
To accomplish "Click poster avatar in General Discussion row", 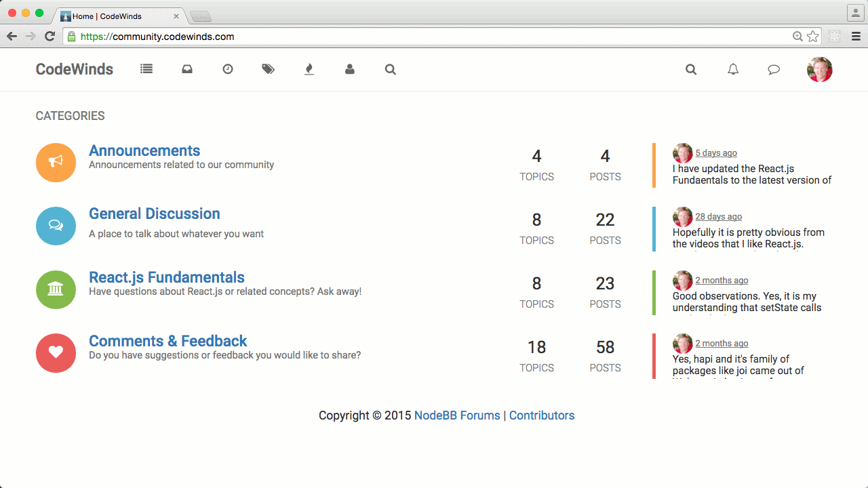I will click(682, 217).
